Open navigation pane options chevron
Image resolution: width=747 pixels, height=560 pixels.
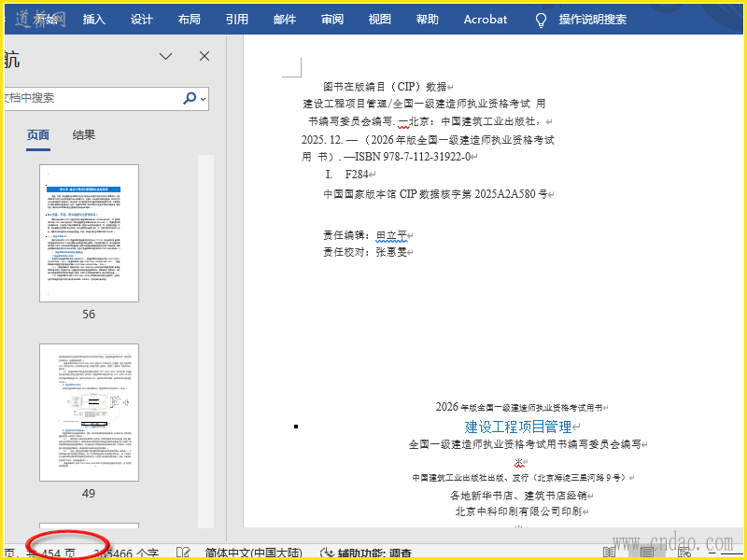point(166,57)
